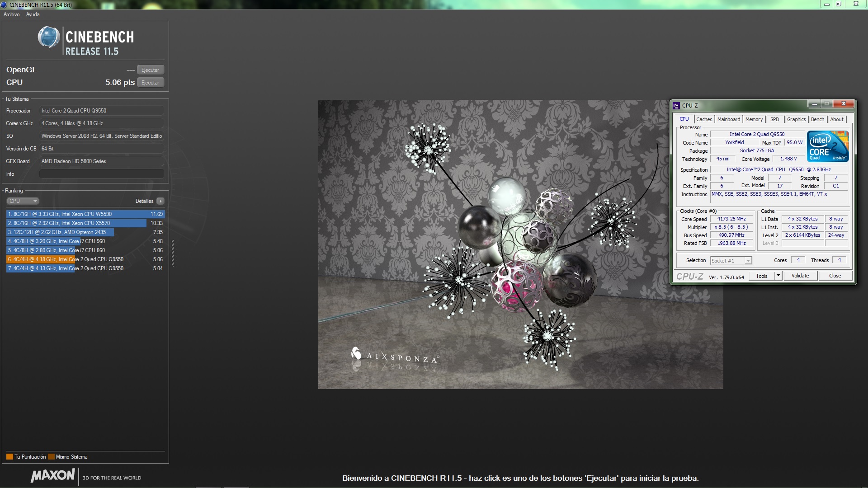
Task: Switch to the Mainboard tab in CPU-Z
Action: coord(729,119)
